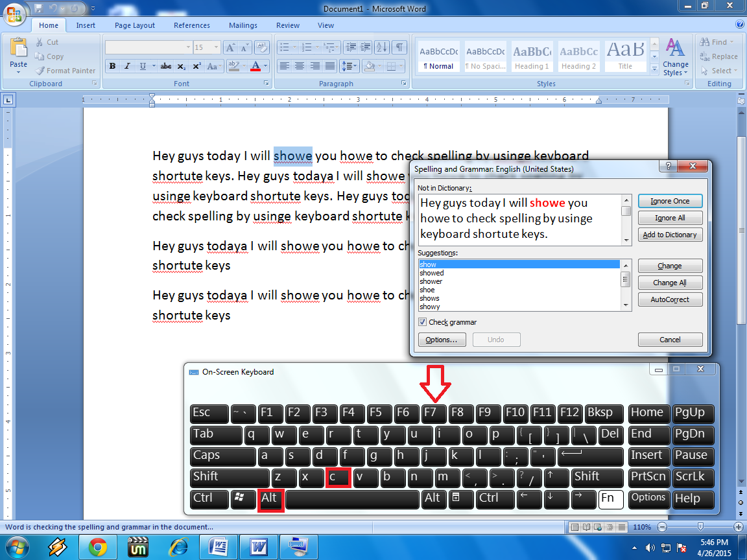Image resolution: width=747 pixels, height=560 pixels.
Task: Click Add to Dictionary
Action: pyautogui.click(x=670, y=234)
